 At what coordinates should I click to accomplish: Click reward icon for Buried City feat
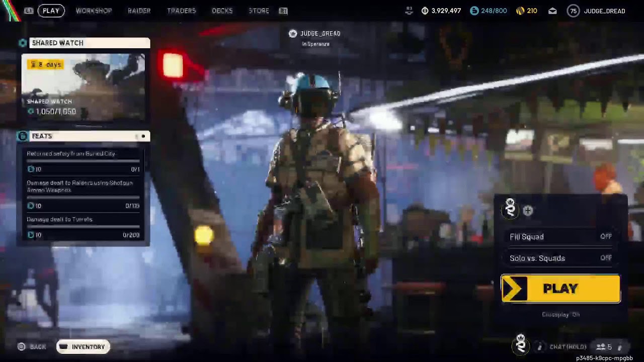point(31,169)
